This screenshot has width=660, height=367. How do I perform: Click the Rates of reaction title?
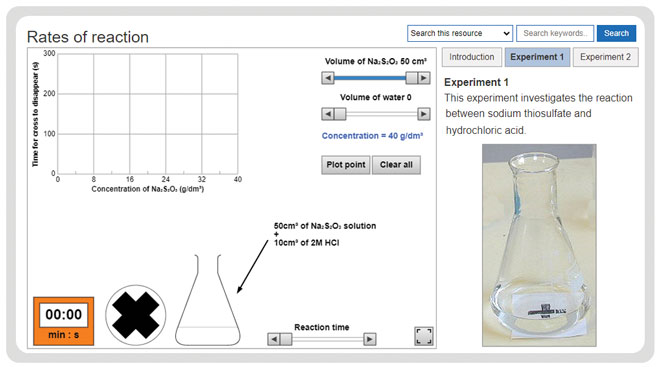click(88, 37)
